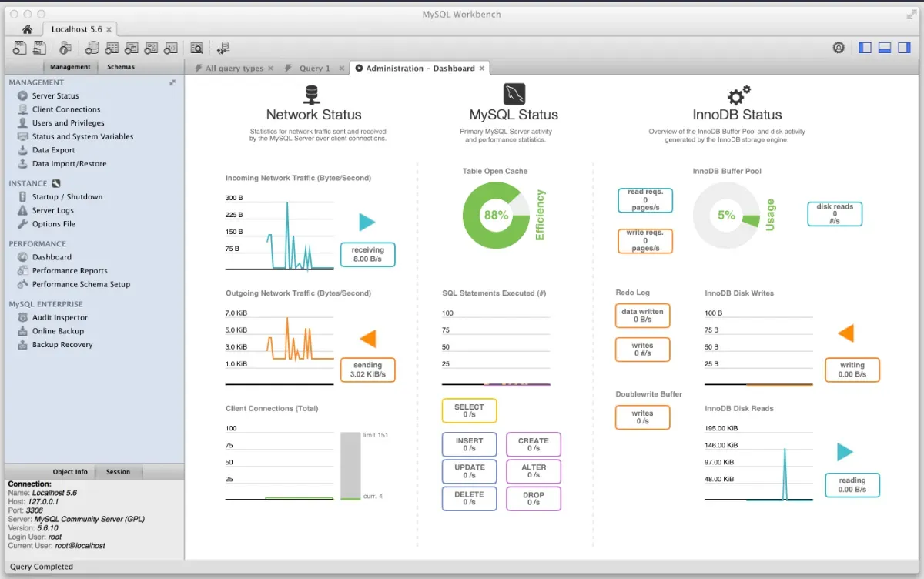Open the Session tab
Image resolution: width=924 pixels, height=579 pixels.
tap(118, 472)
